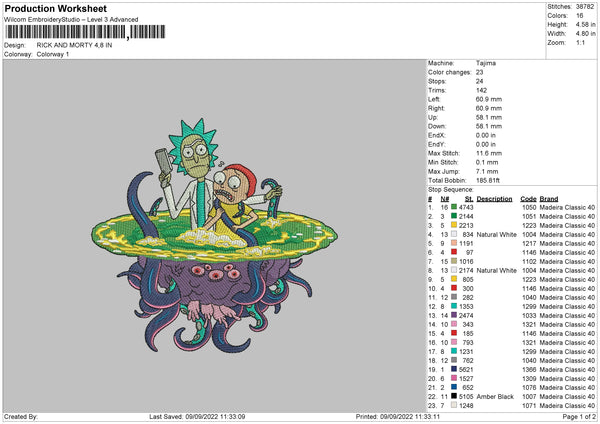This screenshot has height=424, width=600.
Task: Pick the teal swatch beside stitch count 1353
Action: [454, 307]
